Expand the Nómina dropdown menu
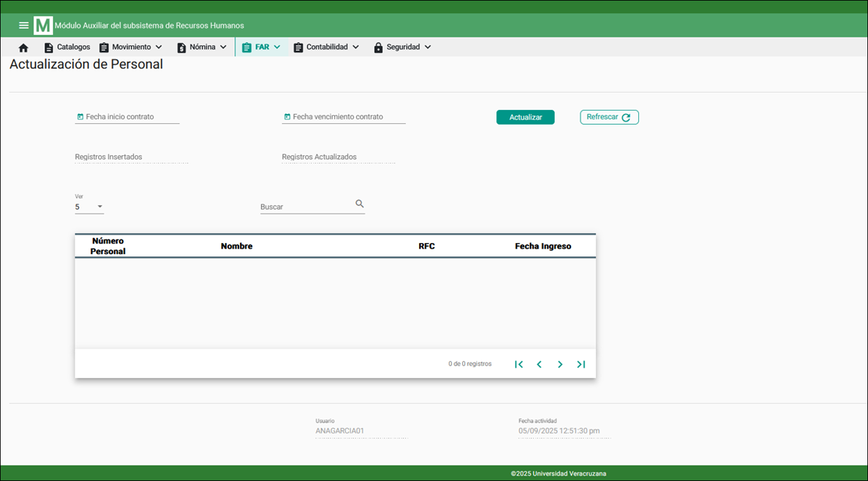Viewport: 868px width, 481px height. click(202, 48)
